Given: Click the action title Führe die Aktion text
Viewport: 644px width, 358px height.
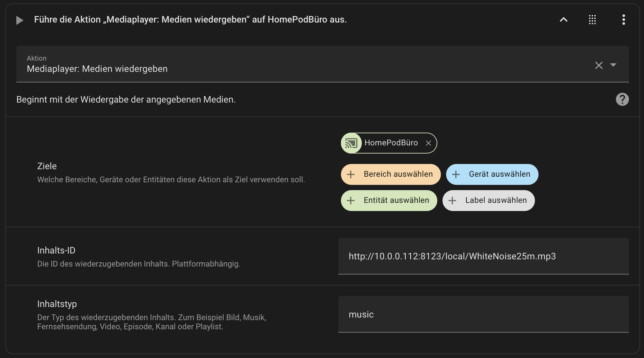Looking at the screenshot, I should [x=190, y=20].
